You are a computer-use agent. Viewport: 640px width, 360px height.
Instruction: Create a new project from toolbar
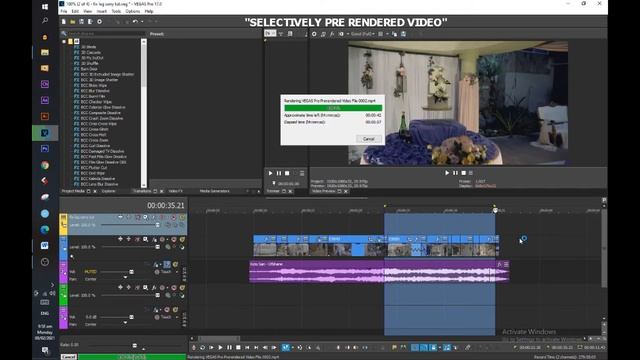pyautogui.click(x=64, y=22)
